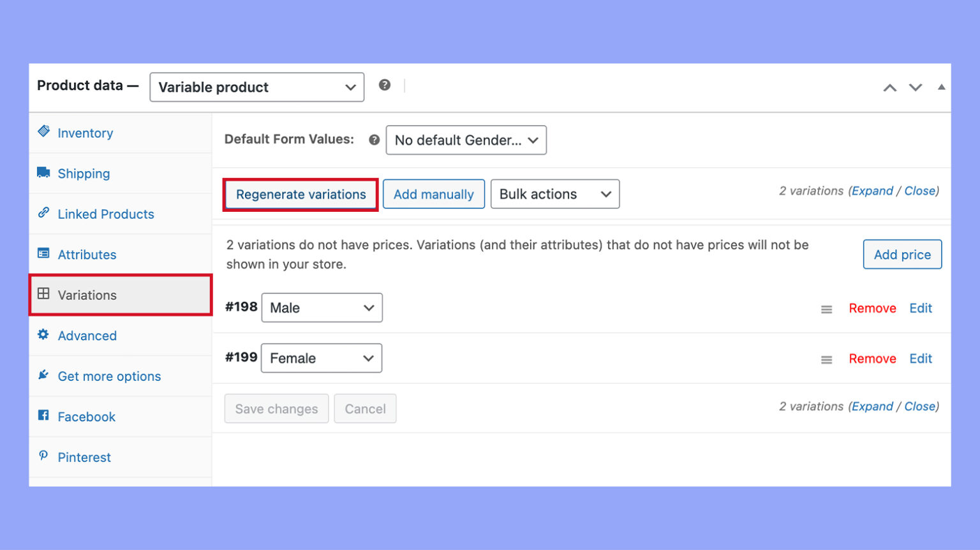
Task: Select the Inventory section icon
Action: pyautogui.click(x=43, y=131)
